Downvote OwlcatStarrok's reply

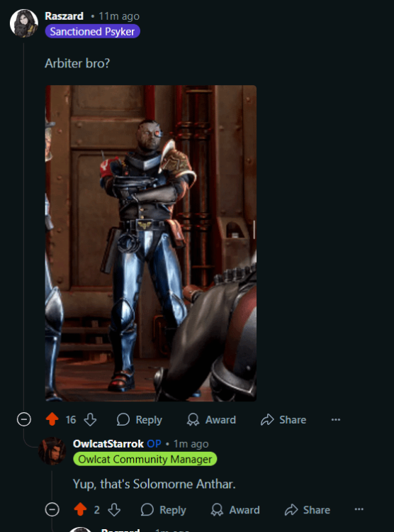click(114, 509)
